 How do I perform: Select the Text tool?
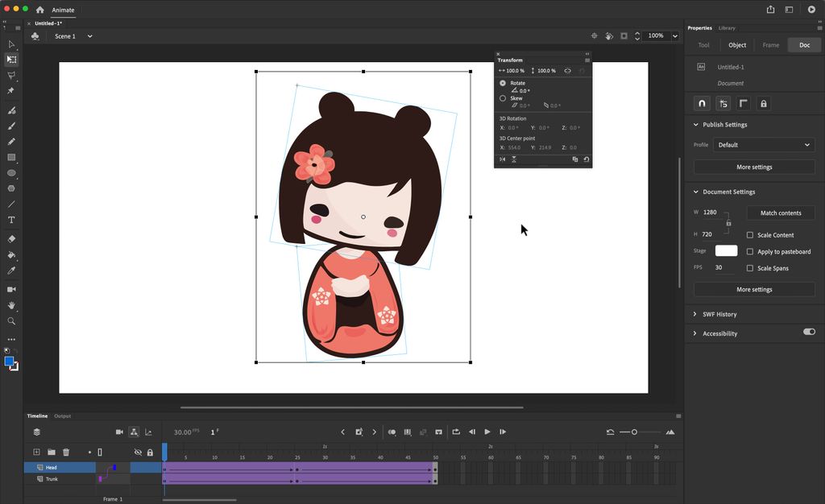[x=11, y=221]
